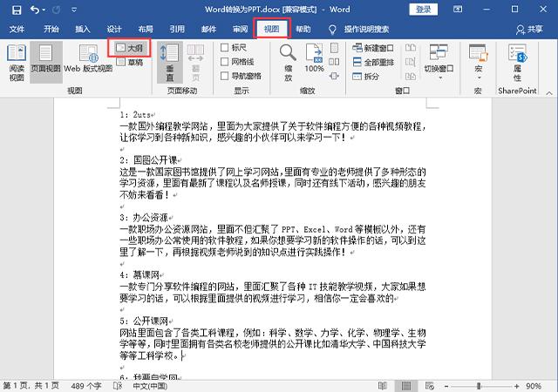
Task: Click 全部重排 arrange all
Action: click(x=373, y=62)
